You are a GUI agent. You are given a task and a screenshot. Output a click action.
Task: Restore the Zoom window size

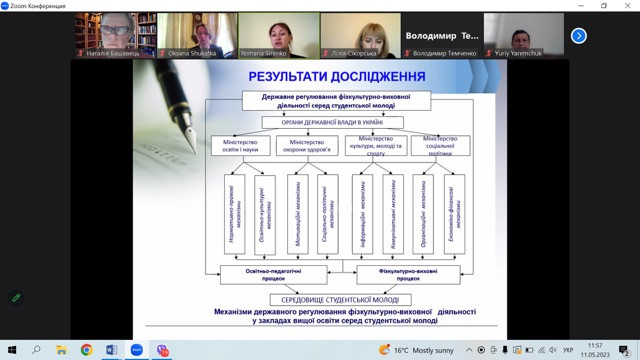[x=604, y=6]
